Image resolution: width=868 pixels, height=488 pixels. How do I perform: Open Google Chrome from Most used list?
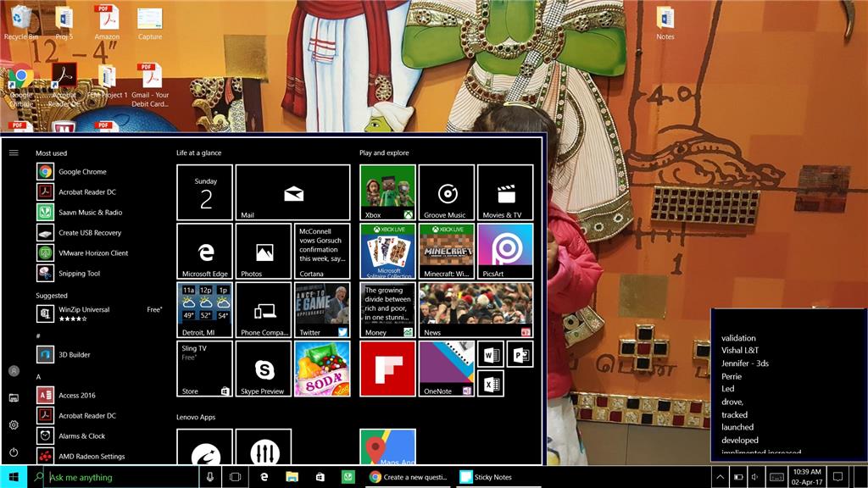[101, 171]
